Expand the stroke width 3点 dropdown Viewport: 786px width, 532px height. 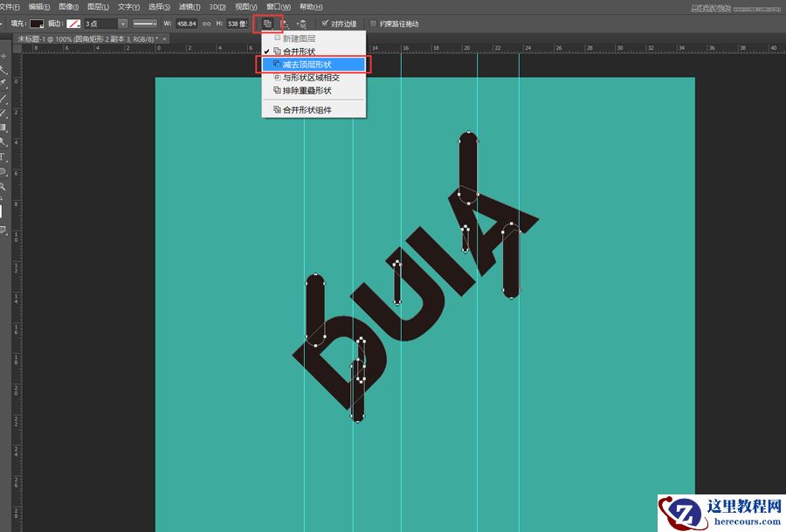click(123, 24)
